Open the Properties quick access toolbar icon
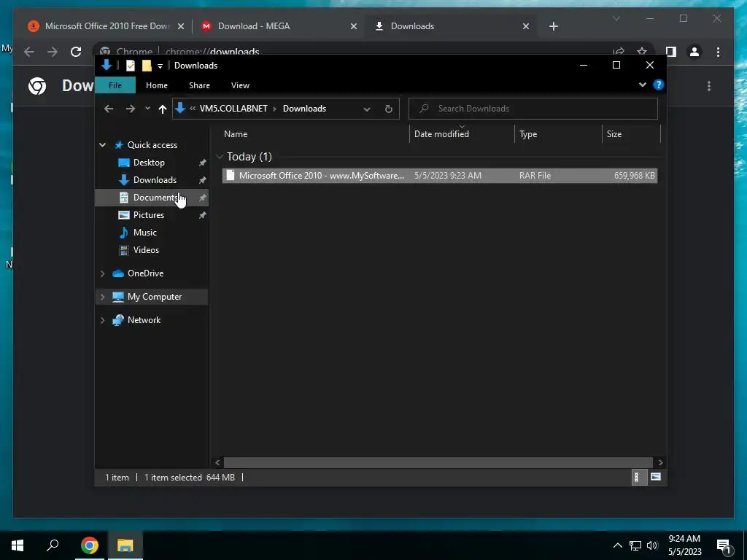The height and width of the screenshot is (560, 747). pyautogui.click(x=131, y=66)
